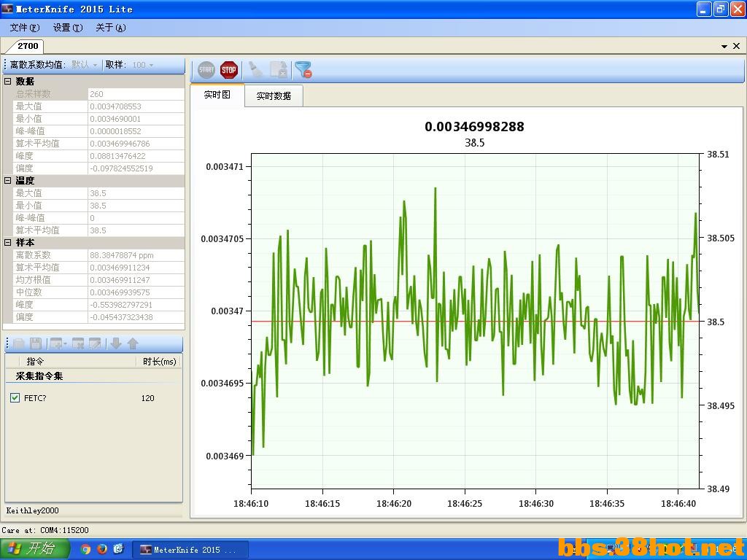
Task: Click the MeterKnife title bar app icon
Action: (x=7, y=9)
